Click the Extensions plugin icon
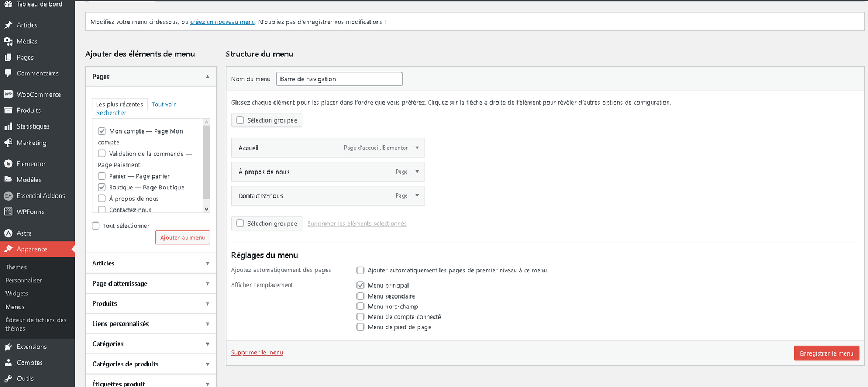 (x=8, y=347)
